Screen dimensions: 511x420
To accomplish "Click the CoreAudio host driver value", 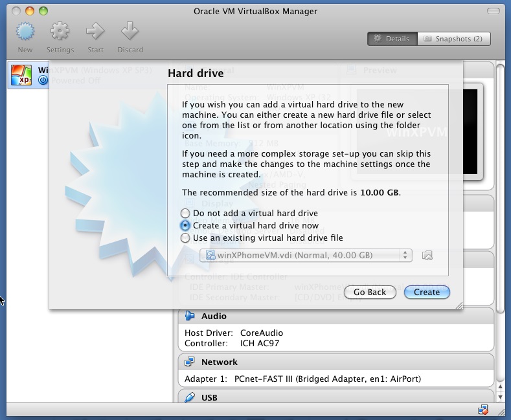I will [x=262, y=333].
